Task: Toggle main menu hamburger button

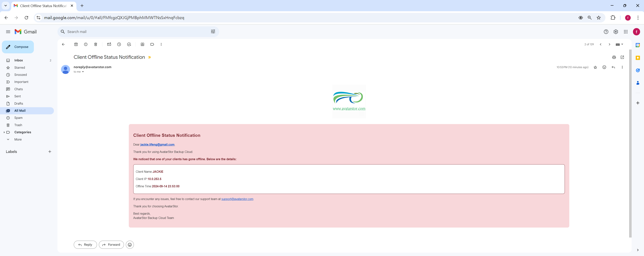Action: pos(8,32)
